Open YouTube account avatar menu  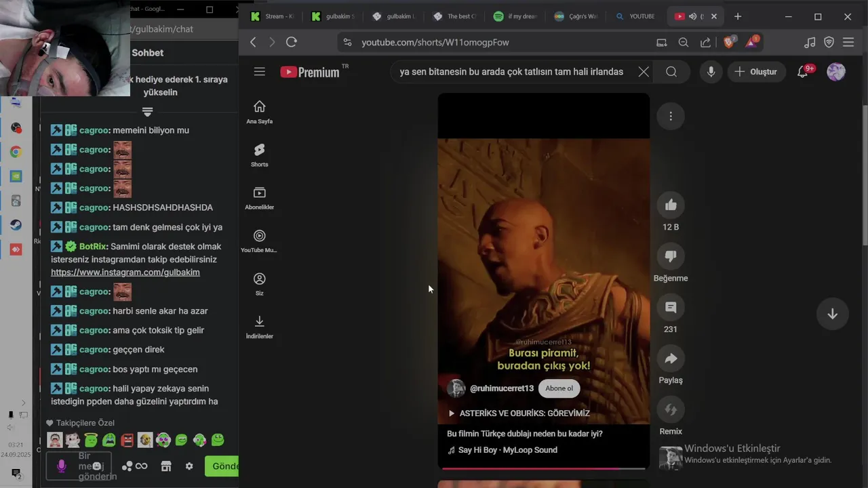(x=836, y=71)
